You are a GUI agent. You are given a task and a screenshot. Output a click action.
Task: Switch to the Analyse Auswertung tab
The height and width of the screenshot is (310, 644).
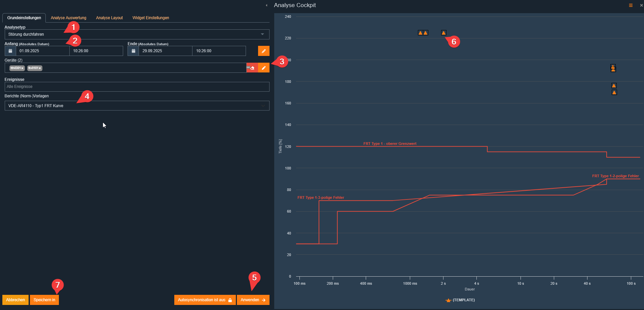(x=68, y=18)
